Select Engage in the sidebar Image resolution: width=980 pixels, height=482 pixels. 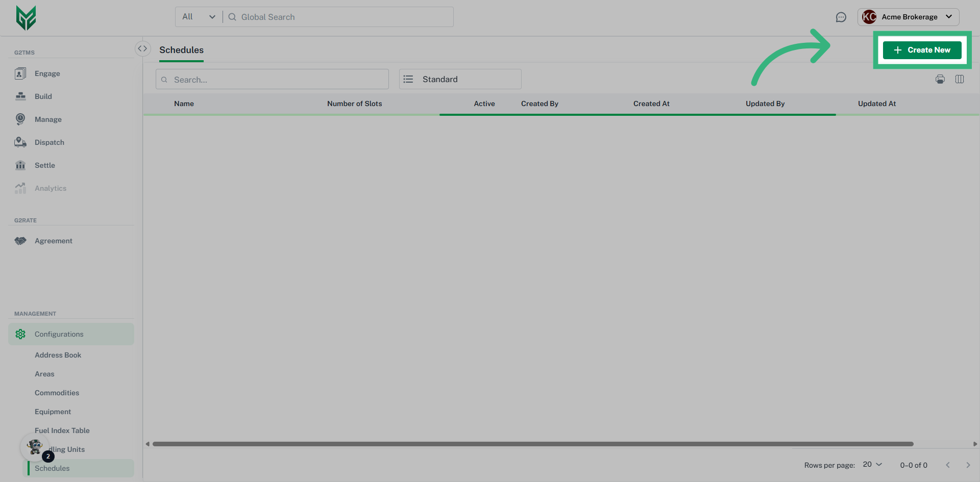[47, 73]
